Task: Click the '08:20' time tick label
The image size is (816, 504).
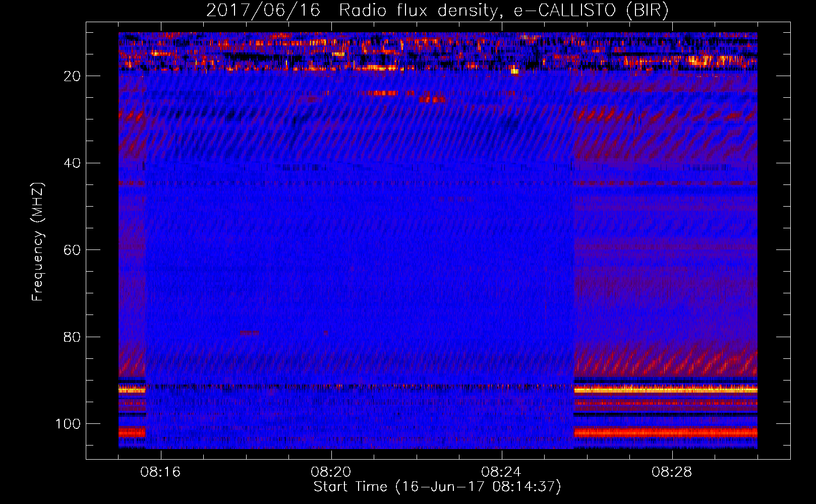Action: pos(331,472)
